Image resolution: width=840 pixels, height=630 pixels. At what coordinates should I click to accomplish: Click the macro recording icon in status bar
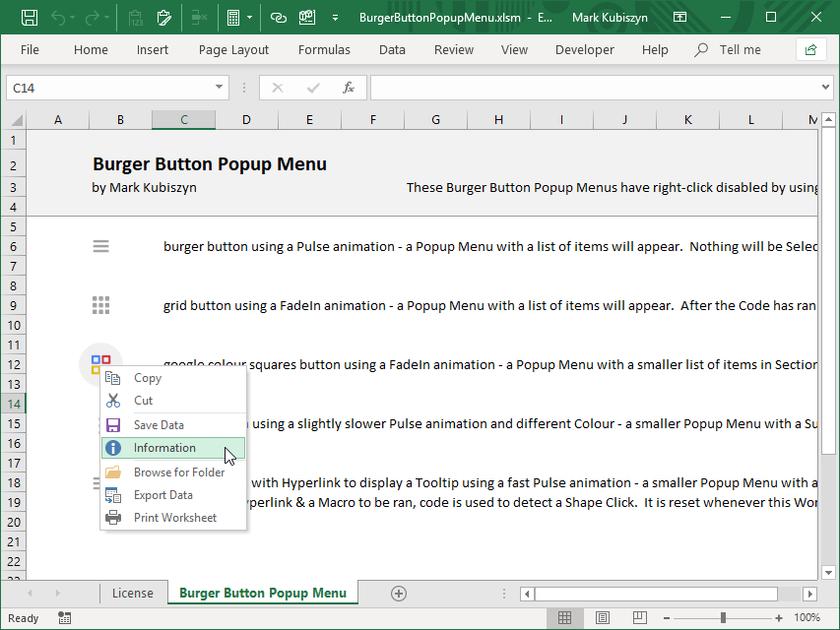(x=64, y=618)
